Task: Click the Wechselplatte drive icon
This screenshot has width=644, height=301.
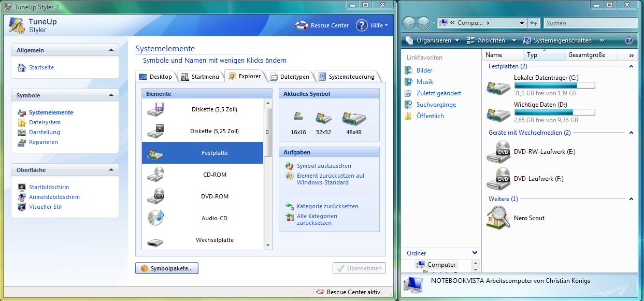Action: pyautogui.click(x=155, y=241)
